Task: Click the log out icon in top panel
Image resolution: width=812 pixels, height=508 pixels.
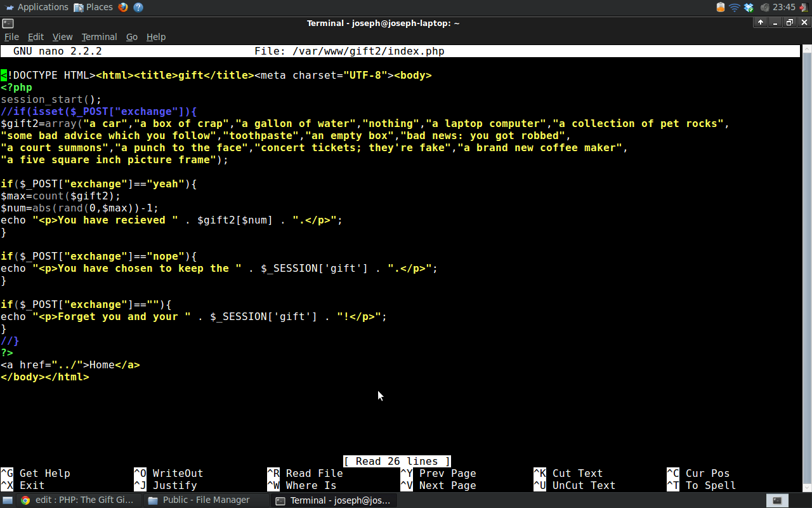Action: (x=804, y=7)
